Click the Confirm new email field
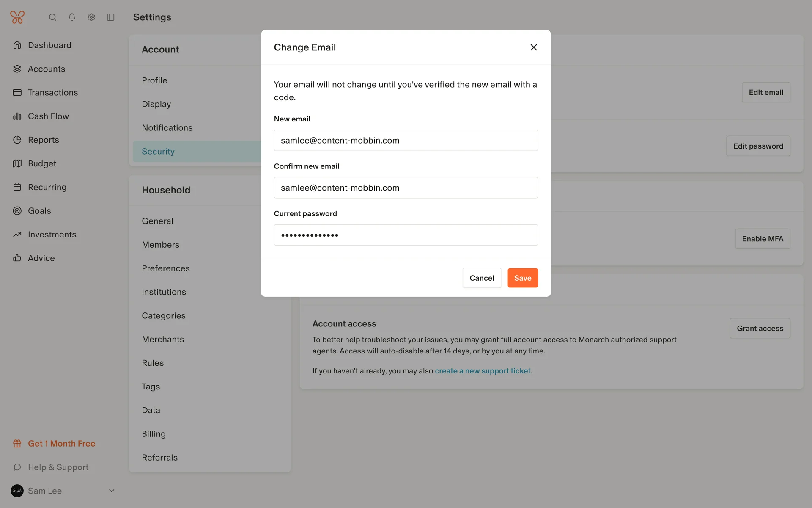Screen dimensions: 812x508 (x=406, y=188)
